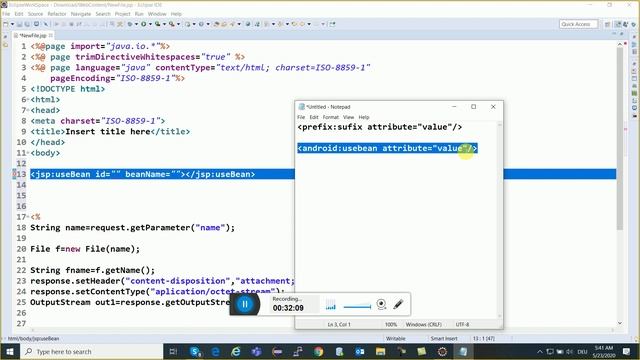Open Eclipse File menu
The width and height of the screenshot is (640, 360).
(6, 14)
